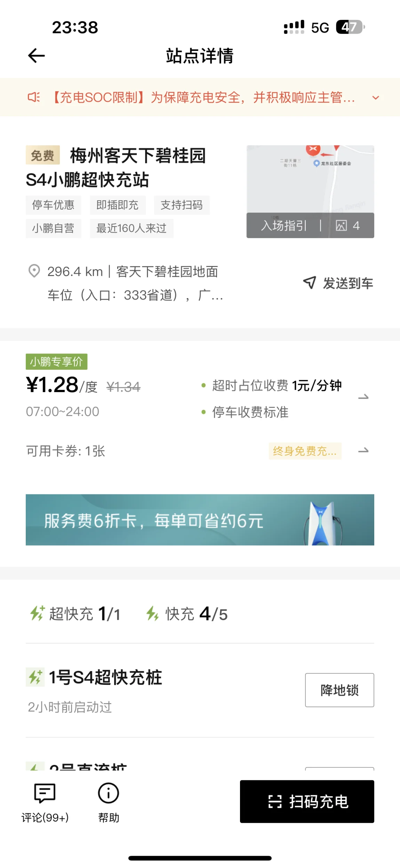
Task: View 停车收费标准 parking fee info
Action: [x=250, y=412]
